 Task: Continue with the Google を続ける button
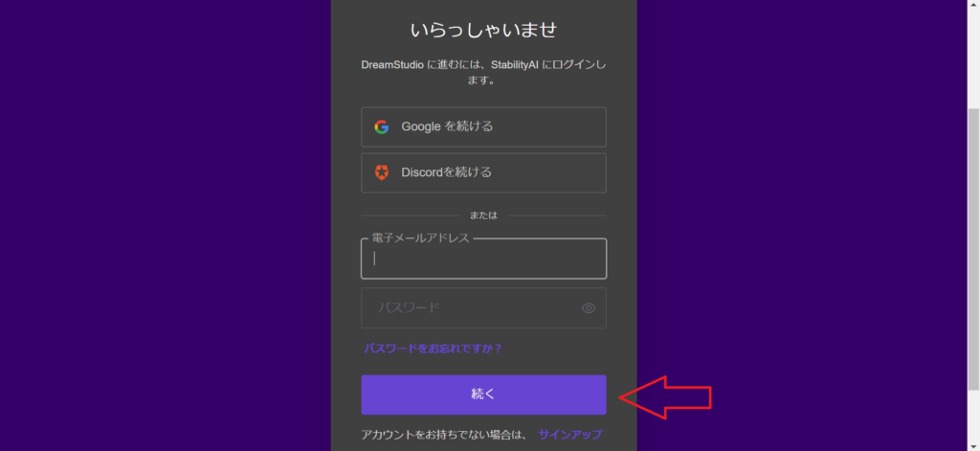483,126
